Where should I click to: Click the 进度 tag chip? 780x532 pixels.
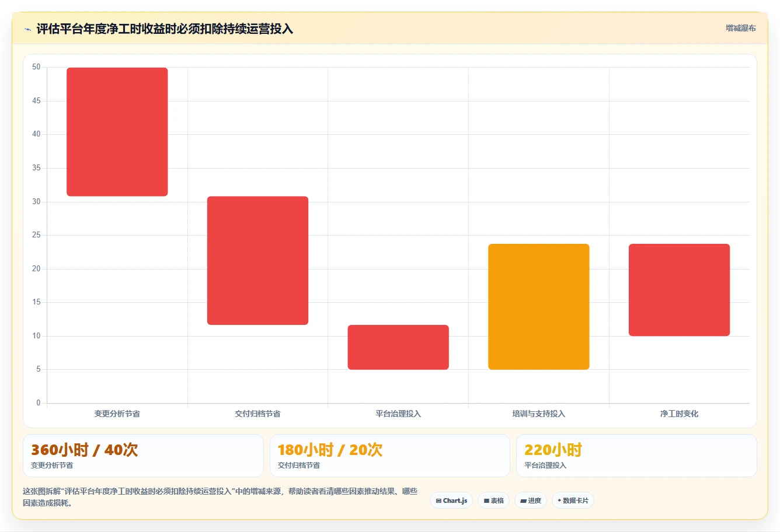(x=530, y=501)
